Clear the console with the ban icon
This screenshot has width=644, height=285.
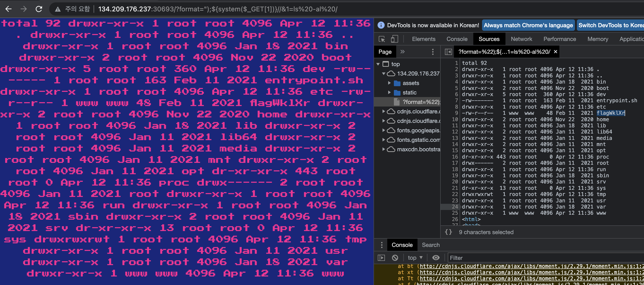pos(395,258)
